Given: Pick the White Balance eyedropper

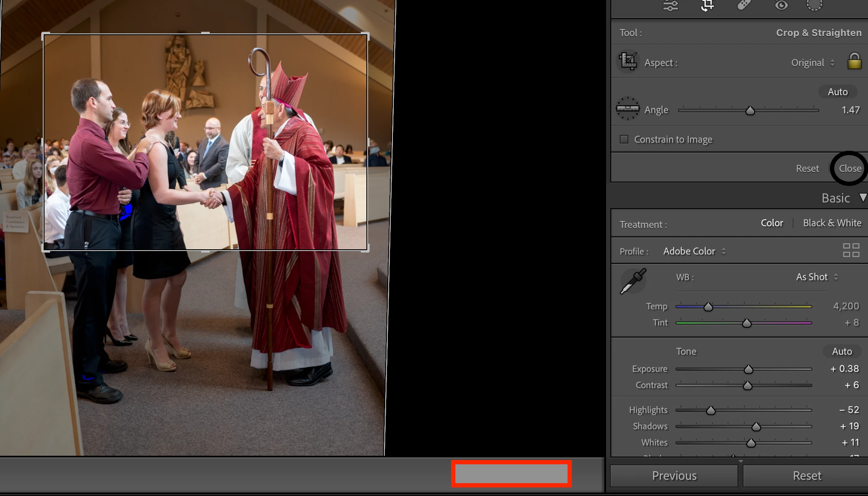Looking at the screenshot, I should (633, 281).
